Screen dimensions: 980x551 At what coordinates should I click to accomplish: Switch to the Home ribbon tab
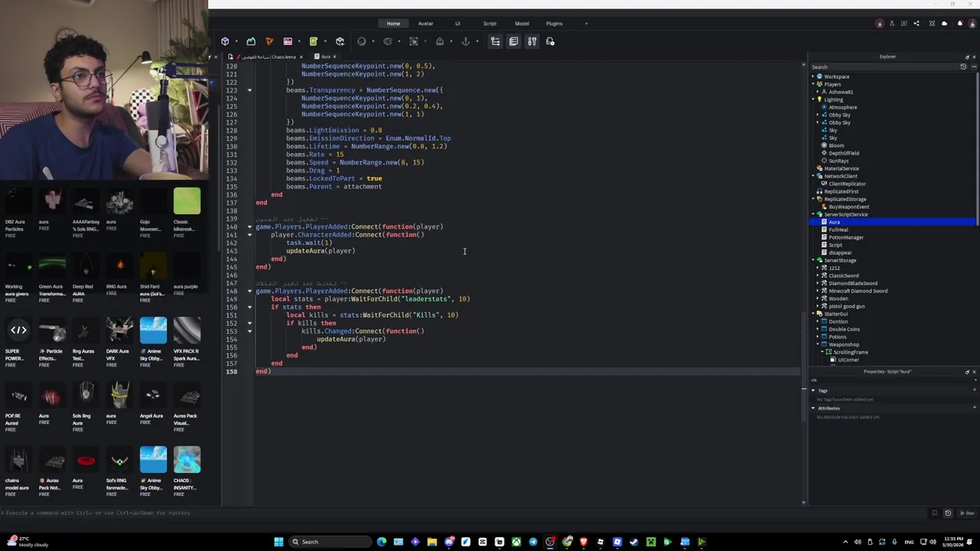pos(394,24)
